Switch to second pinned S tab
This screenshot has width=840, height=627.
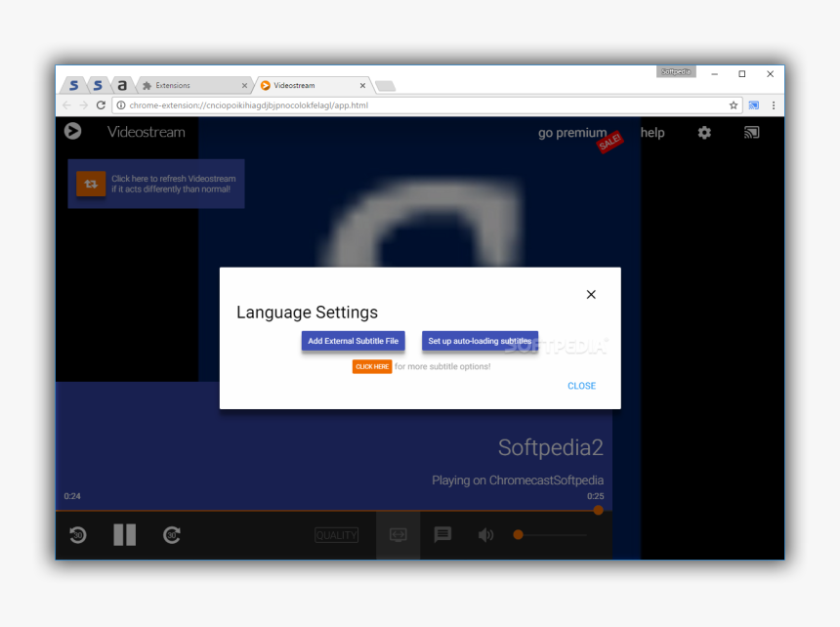(98, 85)
